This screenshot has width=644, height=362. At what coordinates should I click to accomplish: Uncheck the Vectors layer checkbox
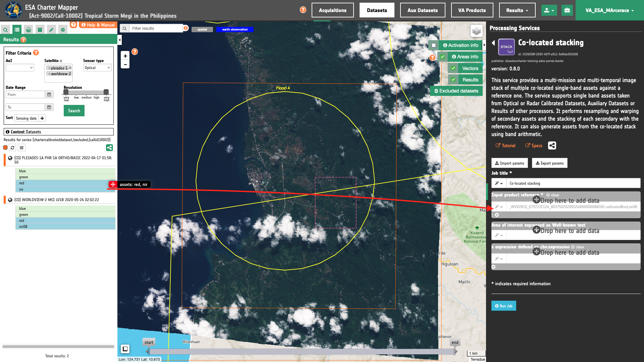(453, 68)
